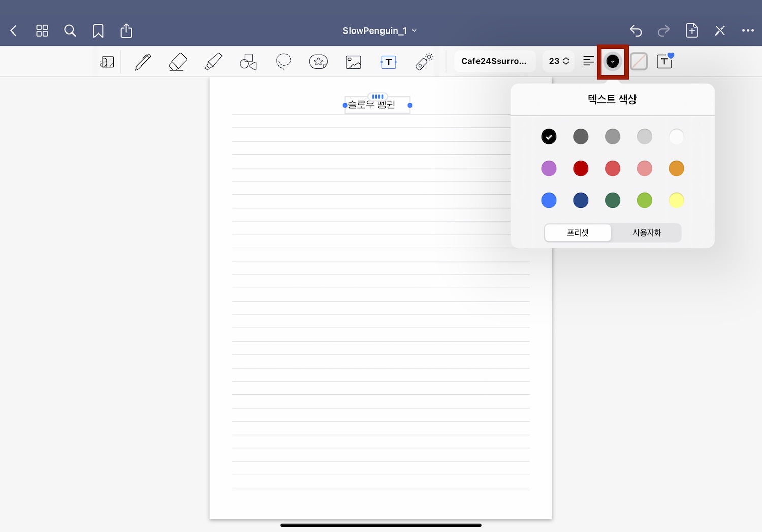Switch to the 사용자화 tab
Screen dimensions: 762x532
[647, 232]
